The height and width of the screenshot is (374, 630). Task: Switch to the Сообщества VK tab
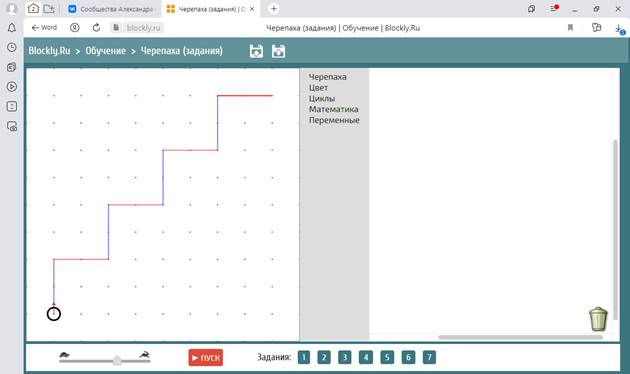click(111, 9)
